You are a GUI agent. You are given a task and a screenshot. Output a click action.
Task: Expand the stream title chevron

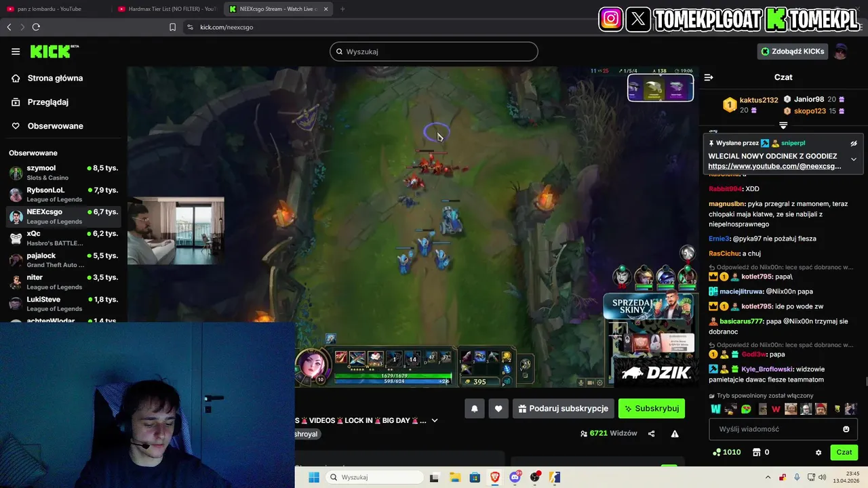pyautogui.click(x=435, y=420)
